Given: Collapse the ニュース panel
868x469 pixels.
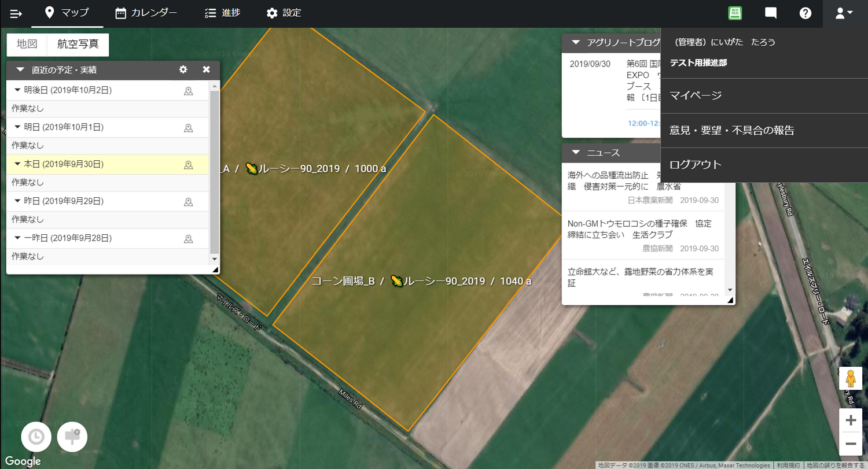Looking at the screenshot, I should coord(576,153).
